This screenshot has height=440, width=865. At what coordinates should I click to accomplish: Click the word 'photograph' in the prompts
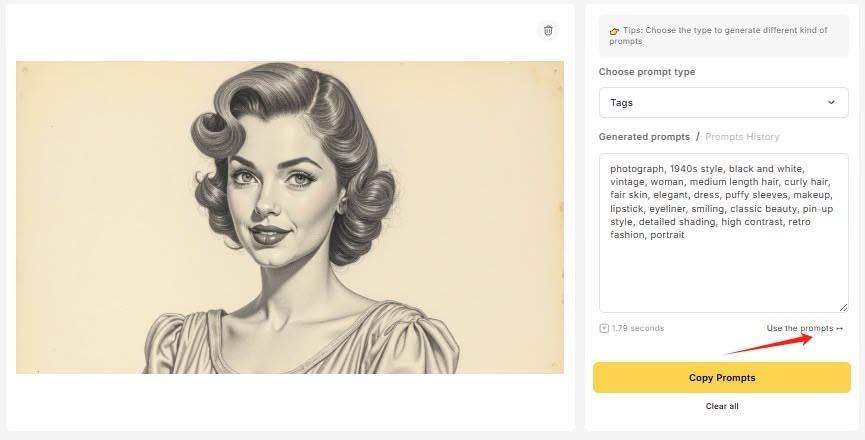click(635, 169)
